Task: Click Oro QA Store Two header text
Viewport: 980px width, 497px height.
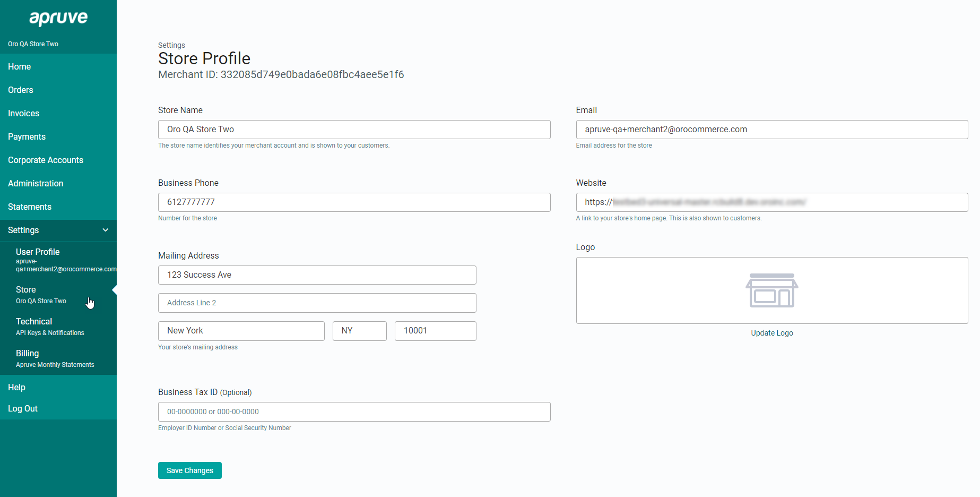Action: point(33,44)
